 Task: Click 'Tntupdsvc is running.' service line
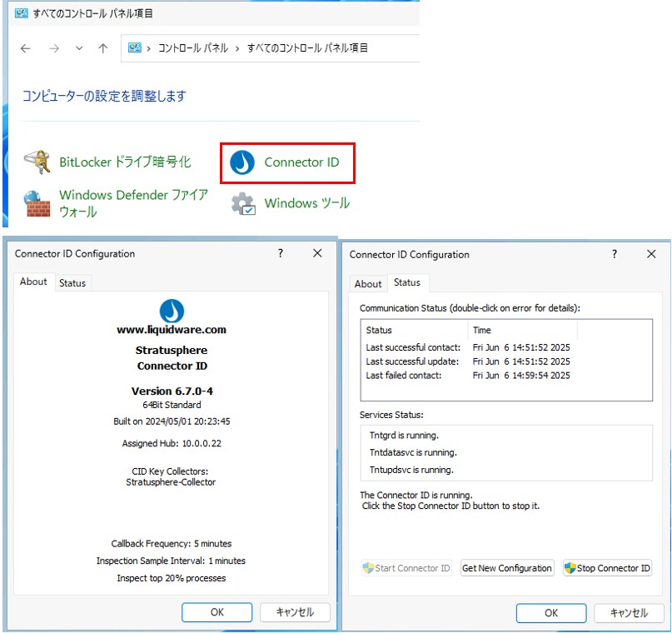click(x=411, y=470)
